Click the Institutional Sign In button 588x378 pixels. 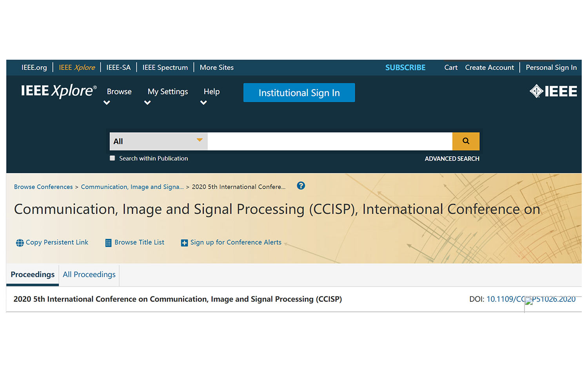(x=299, y=93)
